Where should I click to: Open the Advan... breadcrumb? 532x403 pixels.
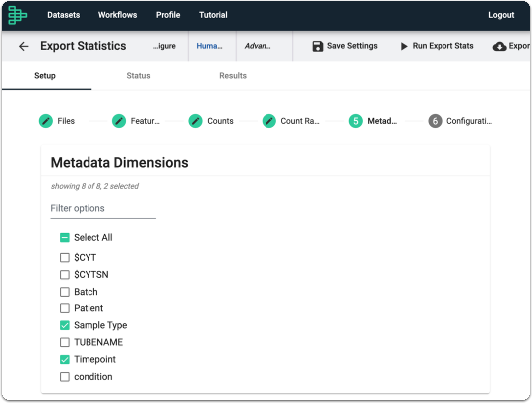258,46
